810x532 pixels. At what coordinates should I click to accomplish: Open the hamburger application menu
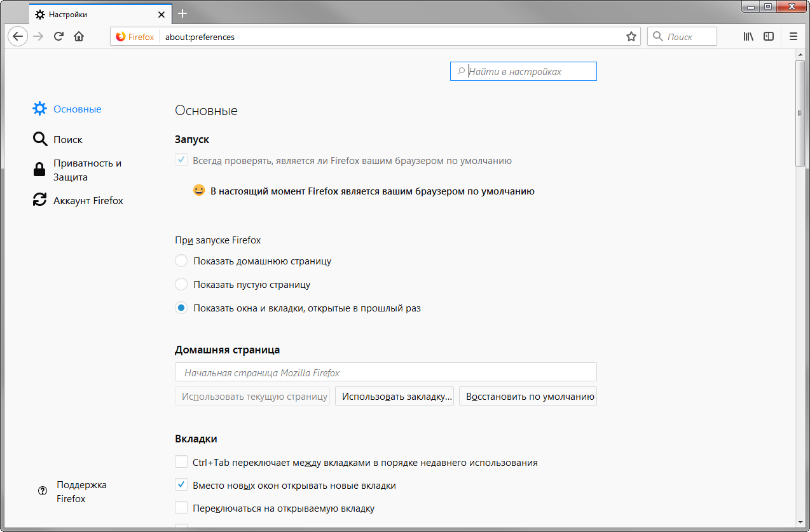(x=793, y=37)
